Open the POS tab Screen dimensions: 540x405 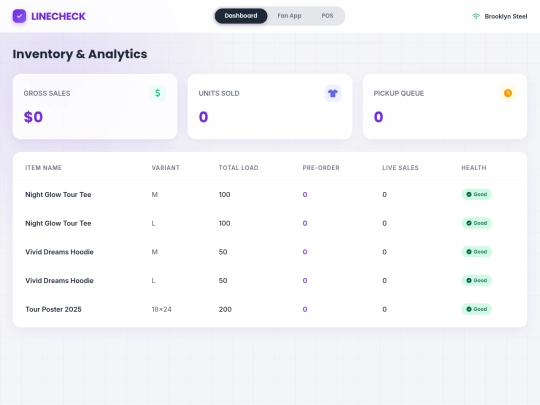(x=327, y=16)
